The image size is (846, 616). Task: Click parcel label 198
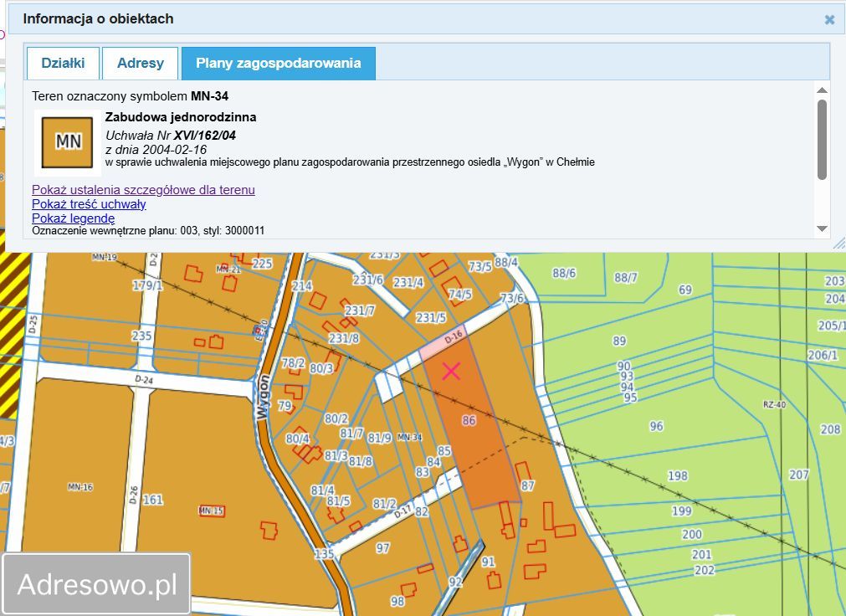click(x=678, y=475)
